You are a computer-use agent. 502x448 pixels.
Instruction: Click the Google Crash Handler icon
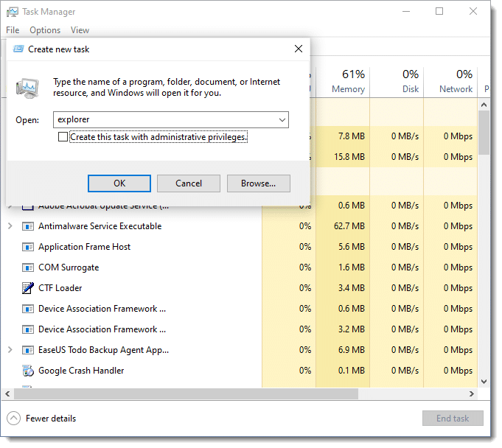coord(28,371)
